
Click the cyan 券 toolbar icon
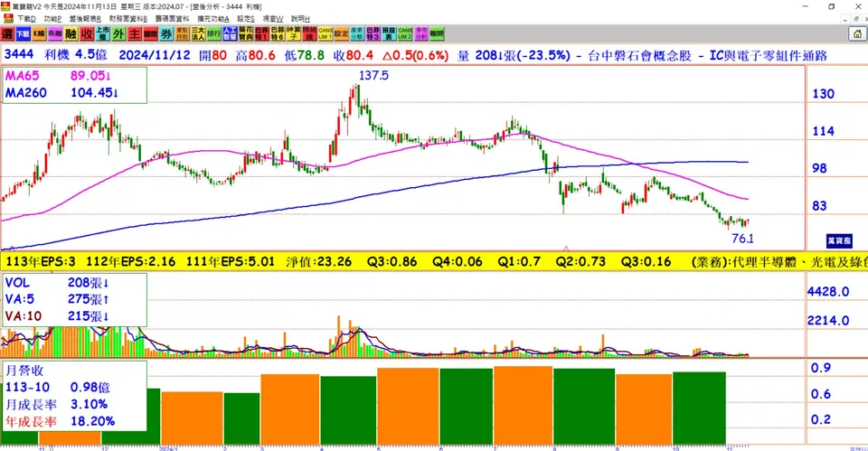click(166, 33)
